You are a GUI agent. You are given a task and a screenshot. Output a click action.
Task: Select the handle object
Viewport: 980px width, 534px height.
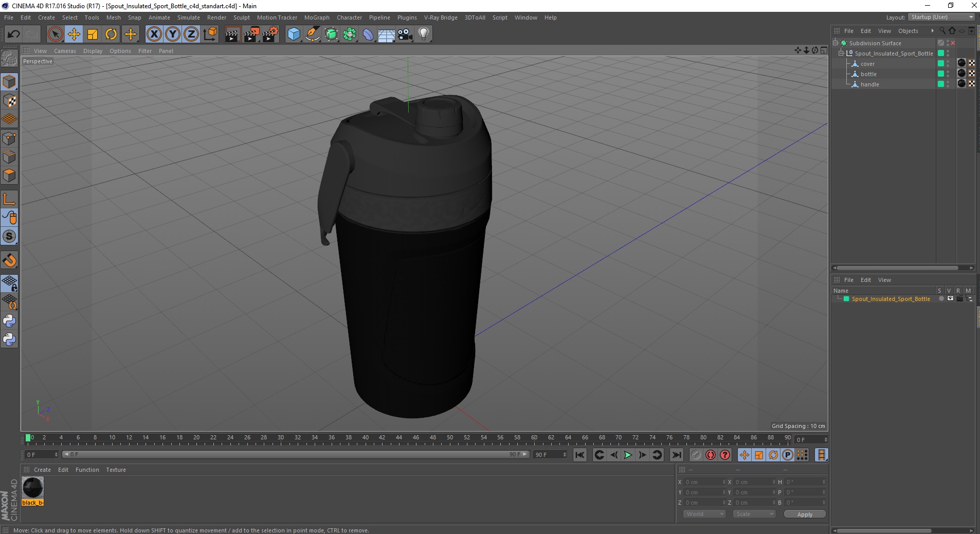870,84
